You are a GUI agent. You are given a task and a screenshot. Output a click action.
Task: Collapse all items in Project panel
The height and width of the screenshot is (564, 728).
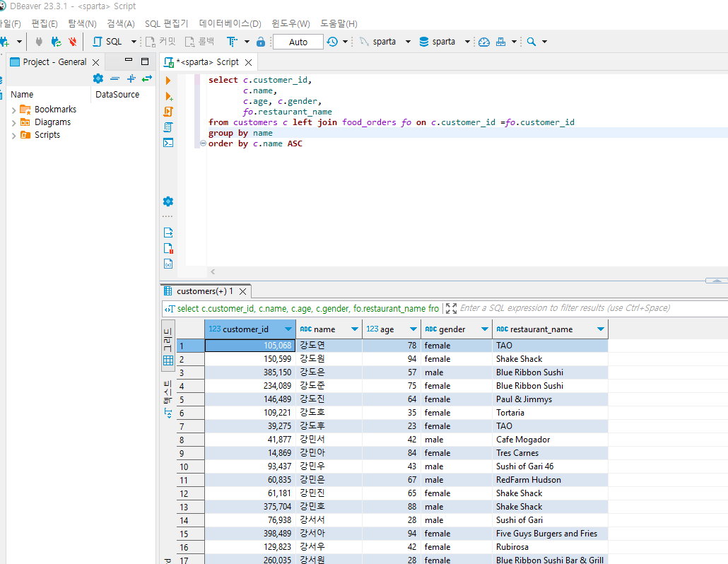(115, 78)
